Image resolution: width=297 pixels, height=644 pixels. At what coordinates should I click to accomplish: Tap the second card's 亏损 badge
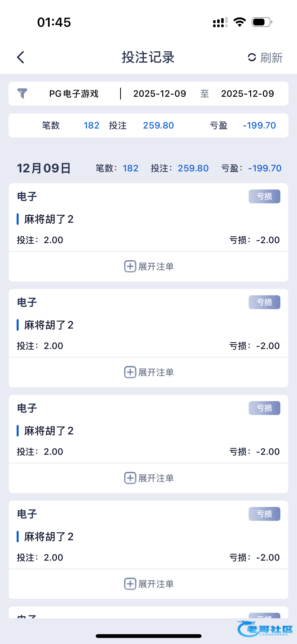pos(264,302)
